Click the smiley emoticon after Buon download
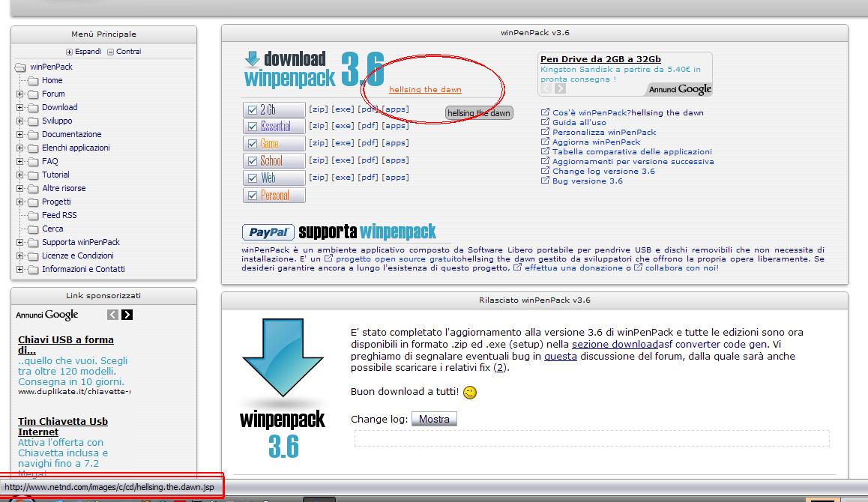868x502 pixels. [470, 393]
